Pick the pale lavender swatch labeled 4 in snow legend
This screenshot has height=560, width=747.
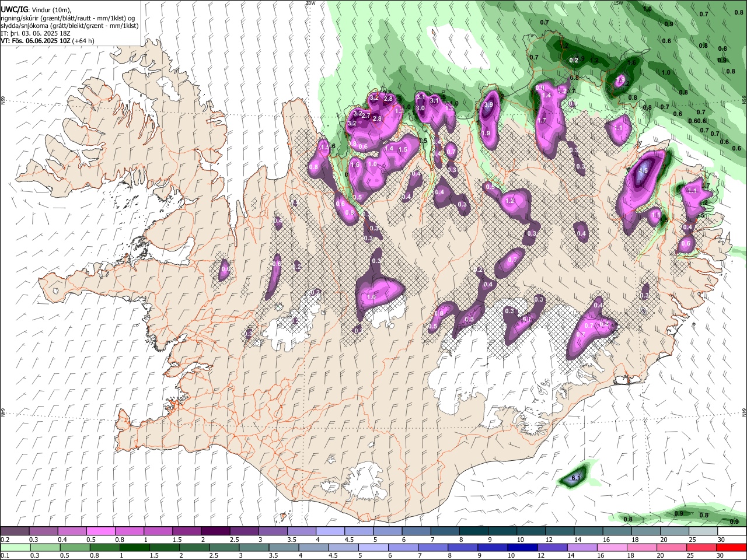[330, 531]
